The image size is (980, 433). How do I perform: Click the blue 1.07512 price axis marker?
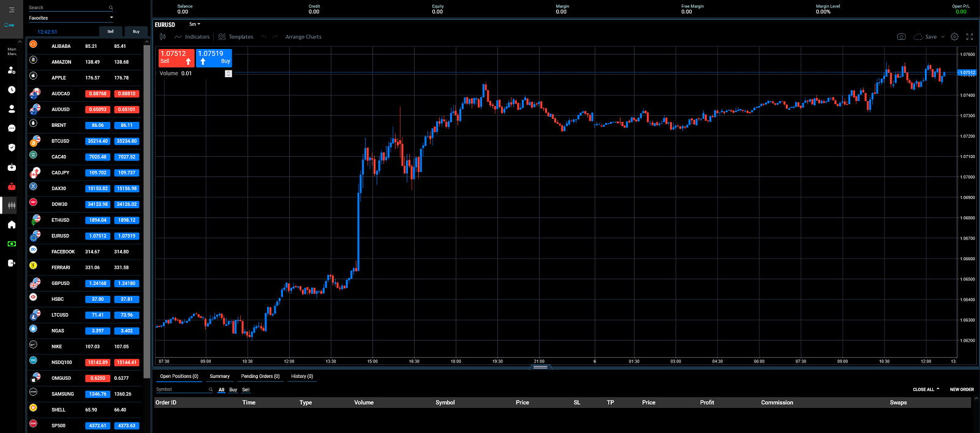pyautogui.click(x=967, y=73)
